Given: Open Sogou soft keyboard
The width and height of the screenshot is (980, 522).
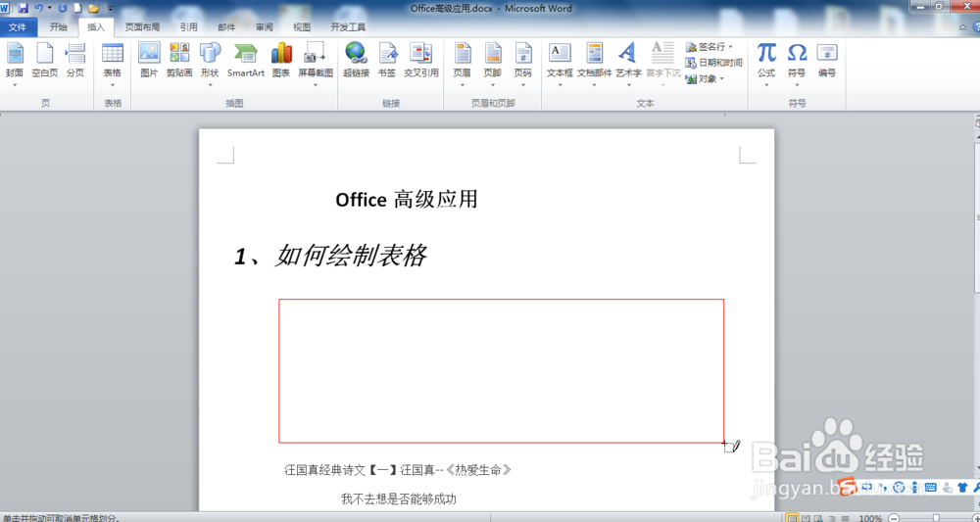Looking at the screenshot, I should click(x=931, y=487).
